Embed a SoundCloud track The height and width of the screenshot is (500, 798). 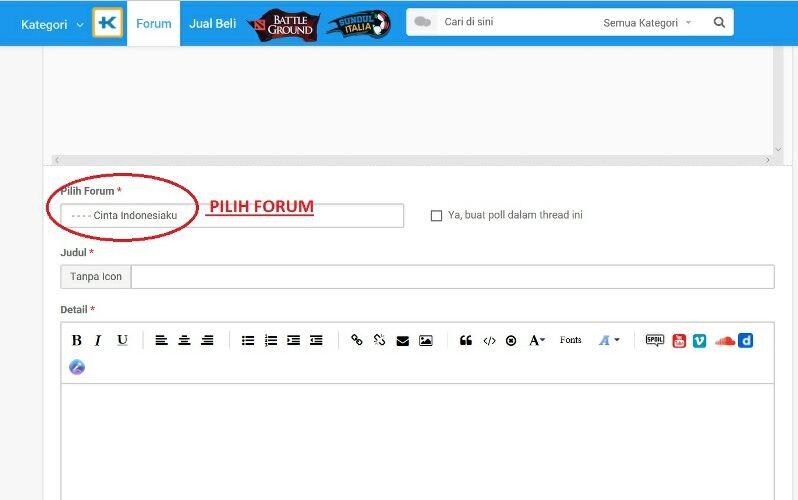(725, 341)
